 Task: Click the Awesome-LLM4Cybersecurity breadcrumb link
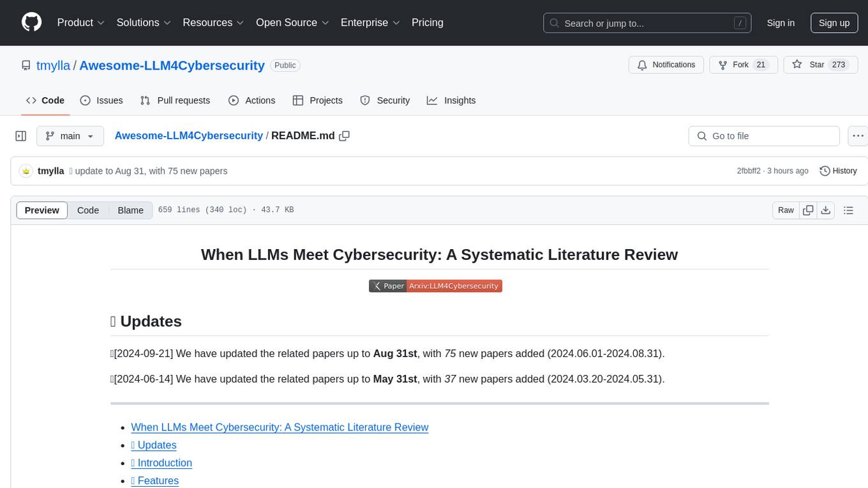[188, 135]
